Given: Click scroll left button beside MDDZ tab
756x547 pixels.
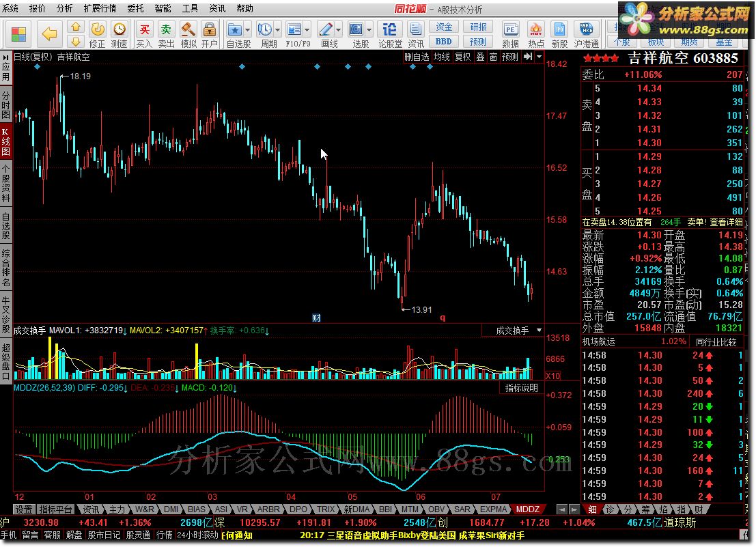Looking at the screenshot, I should coord(561,509).
